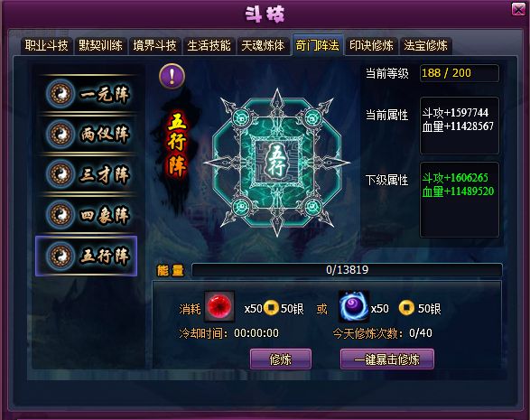The width and height of the screenshot is (530, 420).
Task: Click the 修炼 button
Action: [x=281, y=359]
